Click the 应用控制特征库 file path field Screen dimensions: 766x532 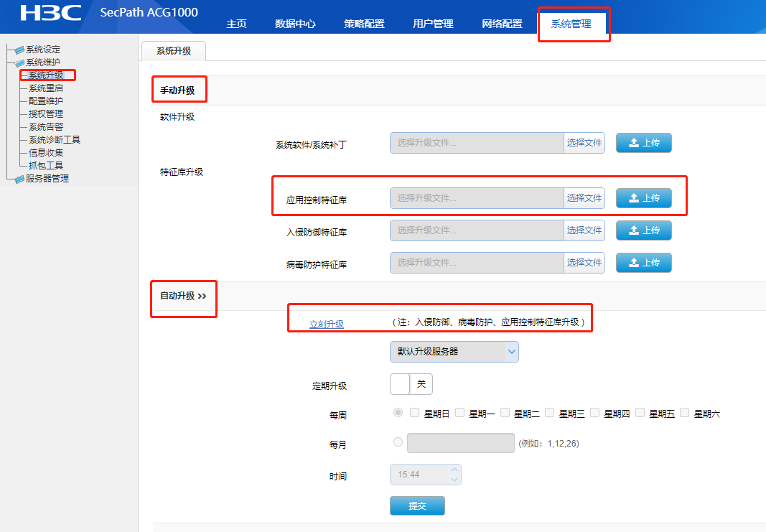pyautogui.click(x=477, y=198)
